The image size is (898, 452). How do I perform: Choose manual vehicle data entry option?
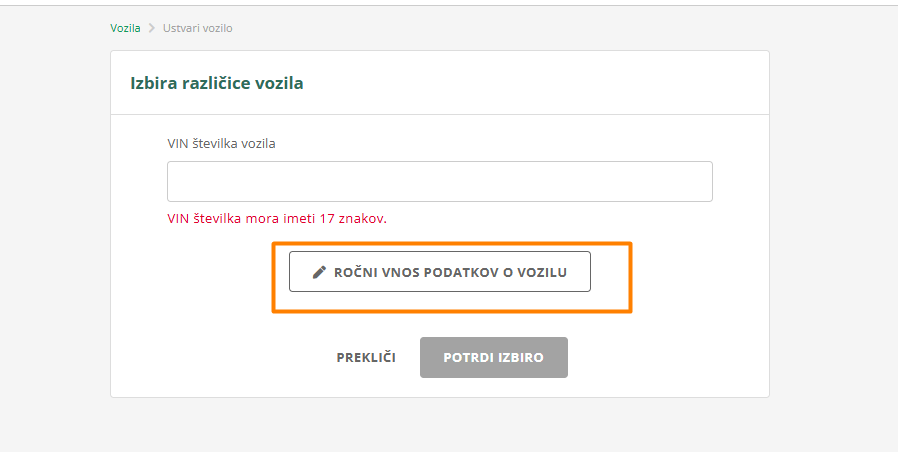(440, 272)
